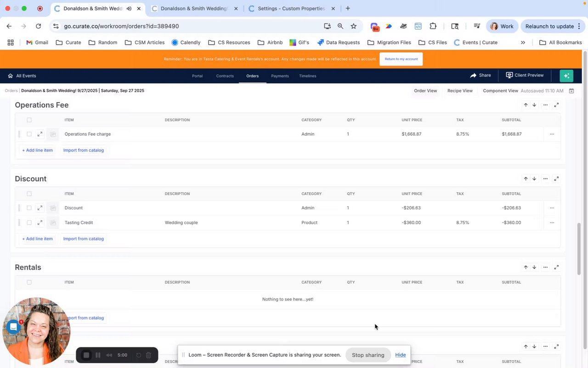Delete the Loom recording trash icon
Viewport: 588px width, 368px height.
coord(148,355)
